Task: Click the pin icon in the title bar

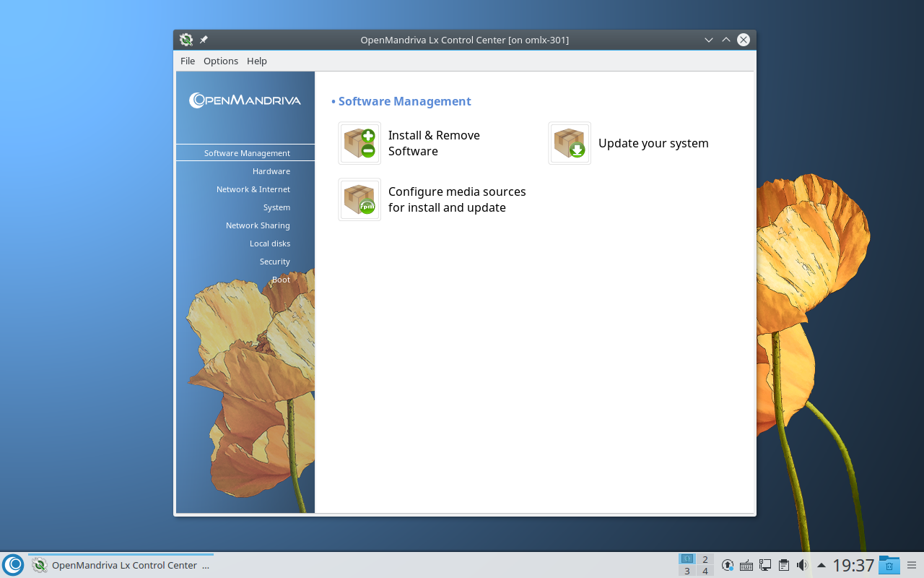Action: 204,40
